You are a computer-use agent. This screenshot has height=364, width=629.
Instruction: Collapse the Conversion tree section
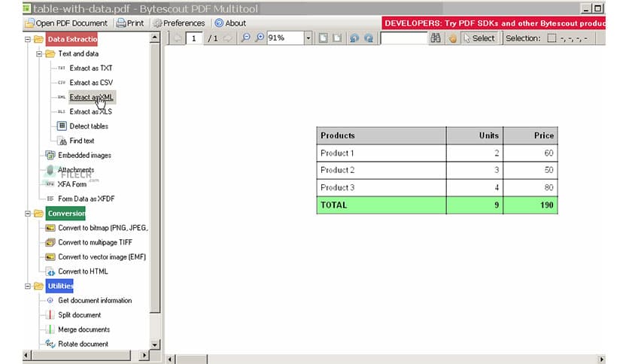[x=28, y=214]
